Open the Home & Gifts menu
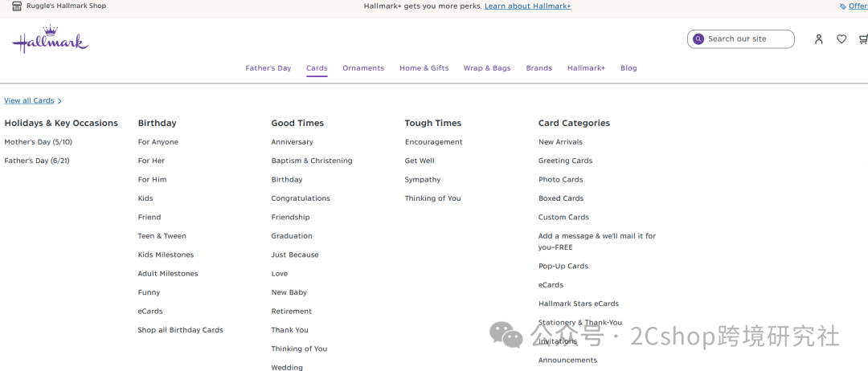 [424, 68]
